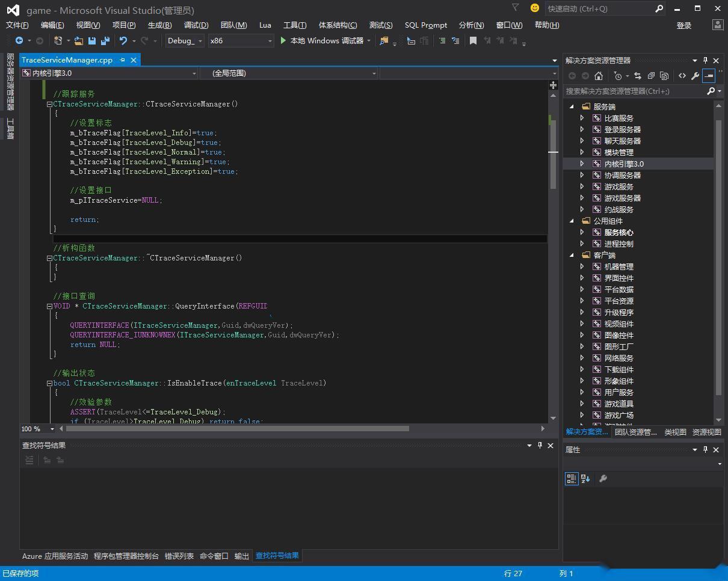Click the feedback smiley face icon

534,8
